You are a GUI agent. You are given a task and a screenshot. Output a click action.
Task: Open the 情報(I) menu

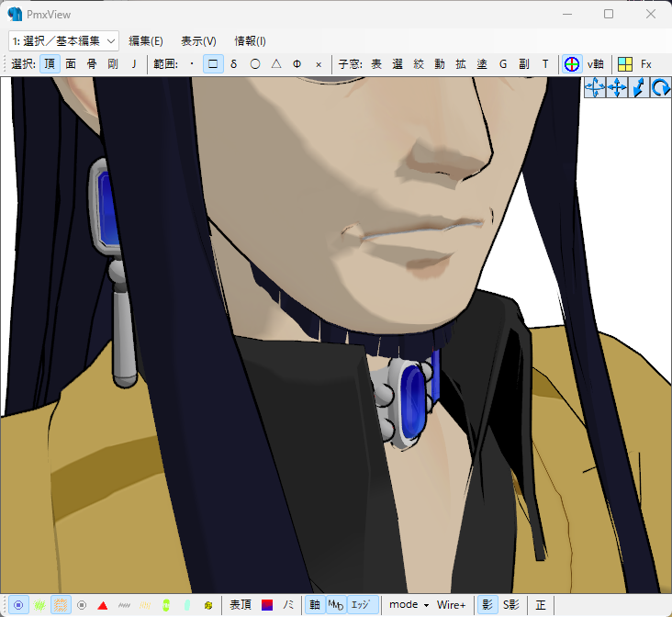250,40
